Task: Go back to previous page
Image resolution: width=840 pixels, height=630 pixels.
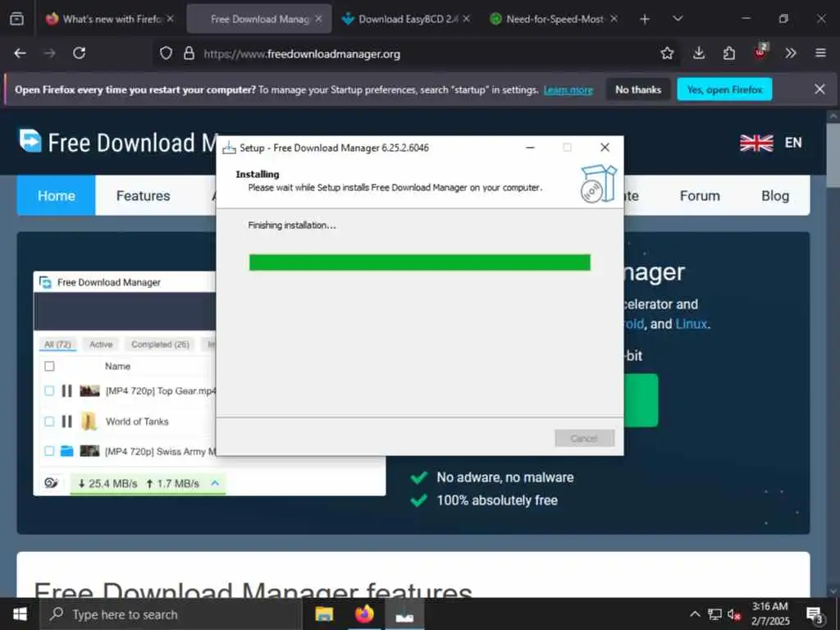Action: point(21,53)
